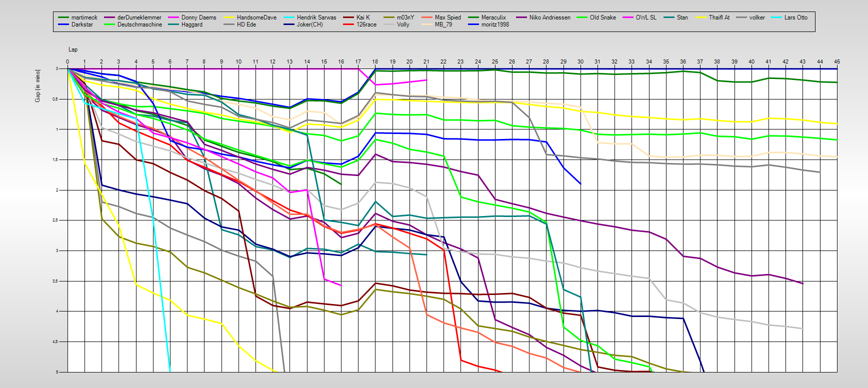
Task: Click the "Lap" axis title
Action: (x=73, y=49)
